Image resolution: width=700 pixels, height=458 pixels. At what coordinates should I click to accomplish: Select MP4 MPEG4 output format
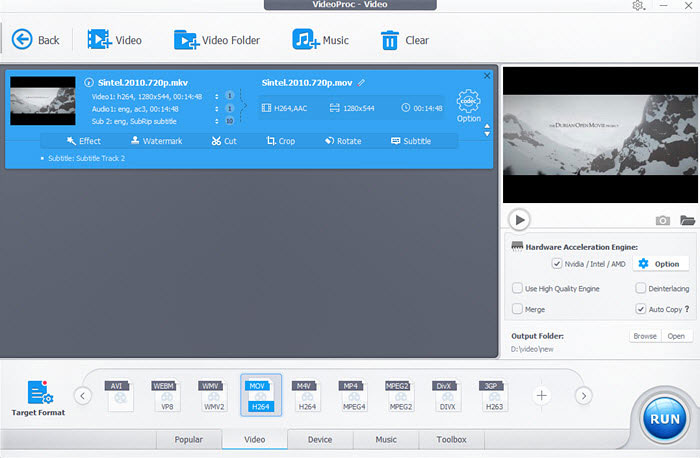pos(353,396)
